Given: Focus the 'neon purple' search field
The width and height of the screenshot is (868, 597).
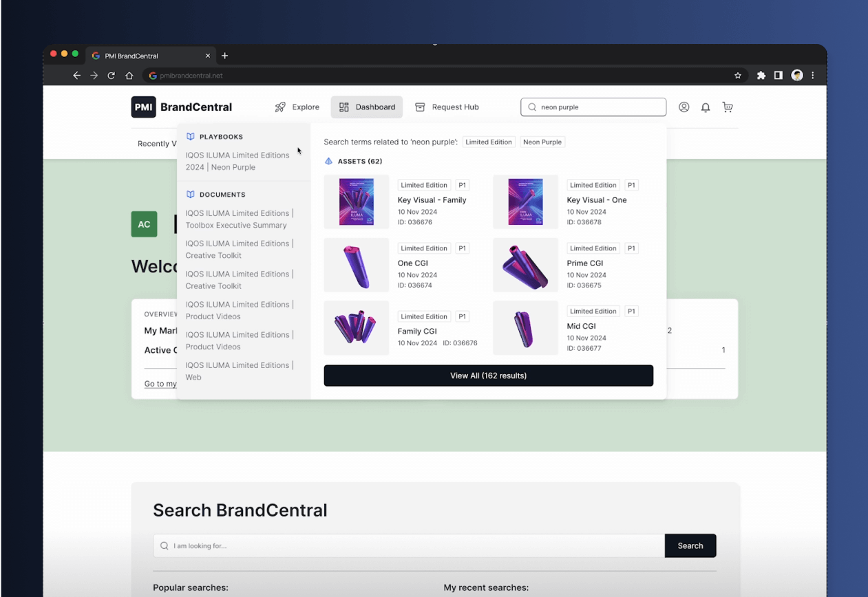Looking at the screenshot, I should [593, 107].
